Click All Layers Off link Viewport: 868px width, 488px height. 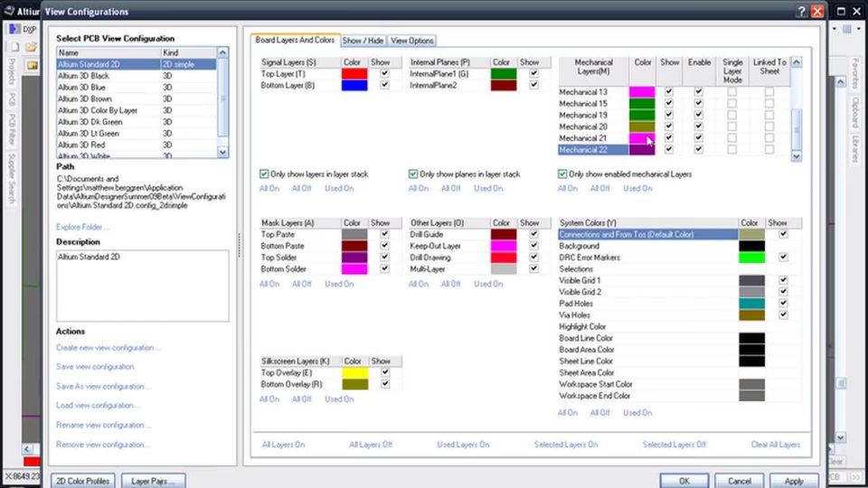(x=371, y=445)
